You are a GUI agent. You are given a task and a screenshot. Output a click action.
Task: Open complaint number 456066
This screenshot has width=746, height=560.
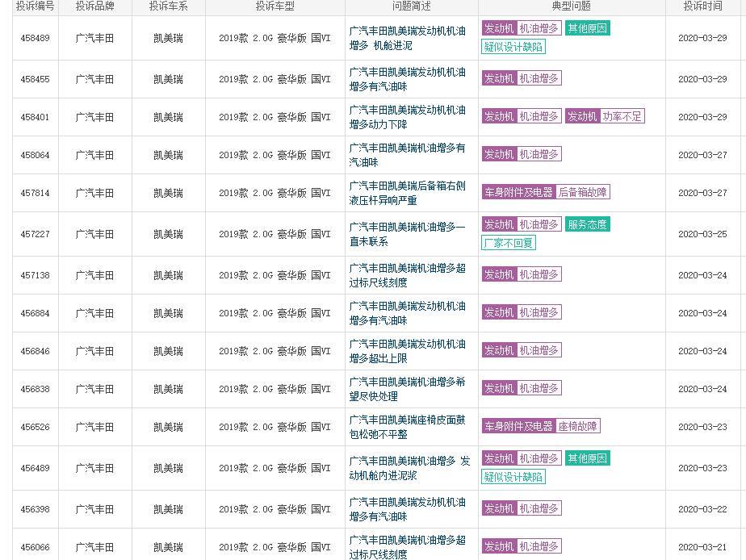[x=36, y=548]
